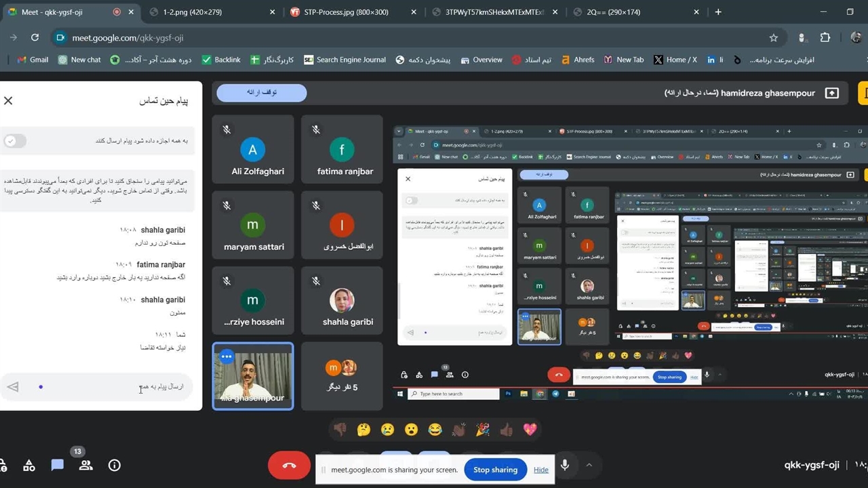Open the participants list icon showing 13

[x=85, y=466]
